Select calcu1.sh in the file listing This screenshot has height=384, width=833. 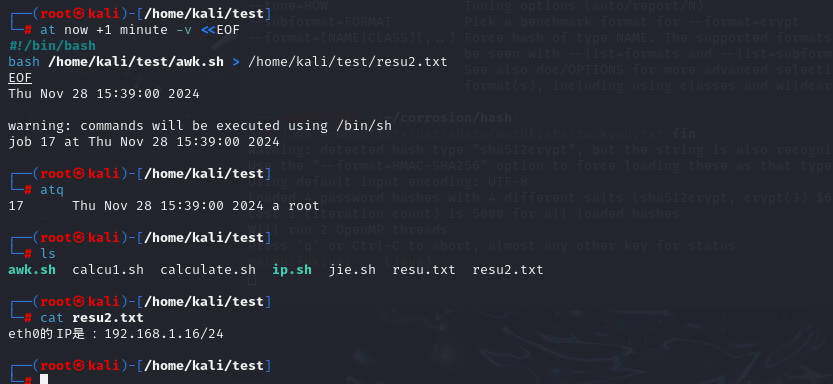[108, 270]
